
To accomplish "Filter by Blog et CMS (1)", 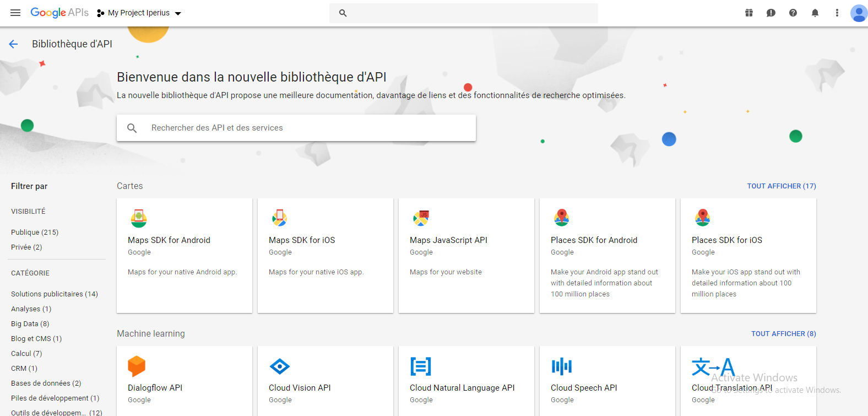I will point(36,339).
